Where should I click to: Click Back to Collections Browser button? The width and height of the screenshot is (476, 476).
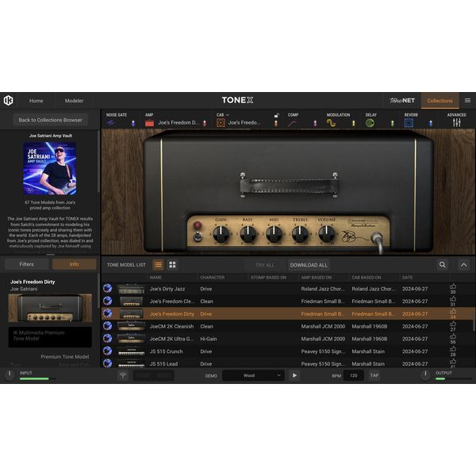(x=51, y=120)
